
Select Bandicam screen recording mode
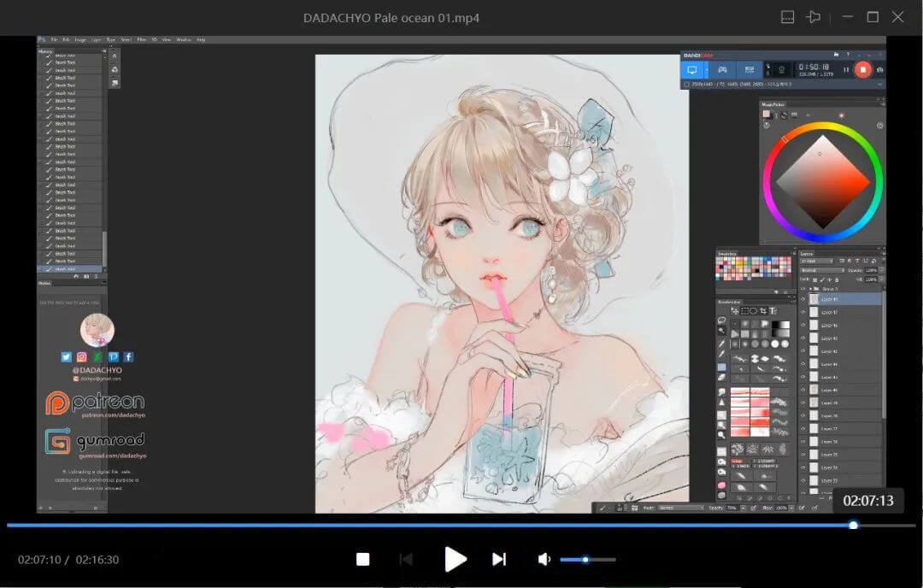[693, 69]
